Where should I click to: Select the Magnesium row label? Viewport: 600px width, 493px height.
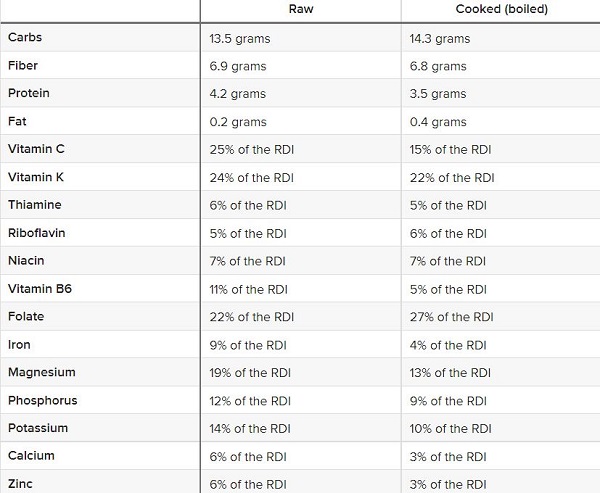coord(42,373)
